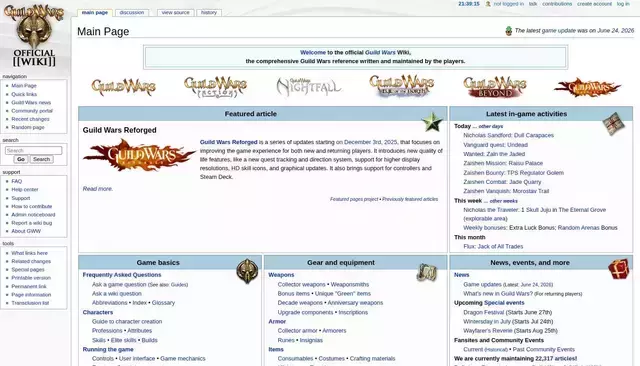Open Frequently Asked Questions heading link
This screenshot has width=640, height=366.
122,275
